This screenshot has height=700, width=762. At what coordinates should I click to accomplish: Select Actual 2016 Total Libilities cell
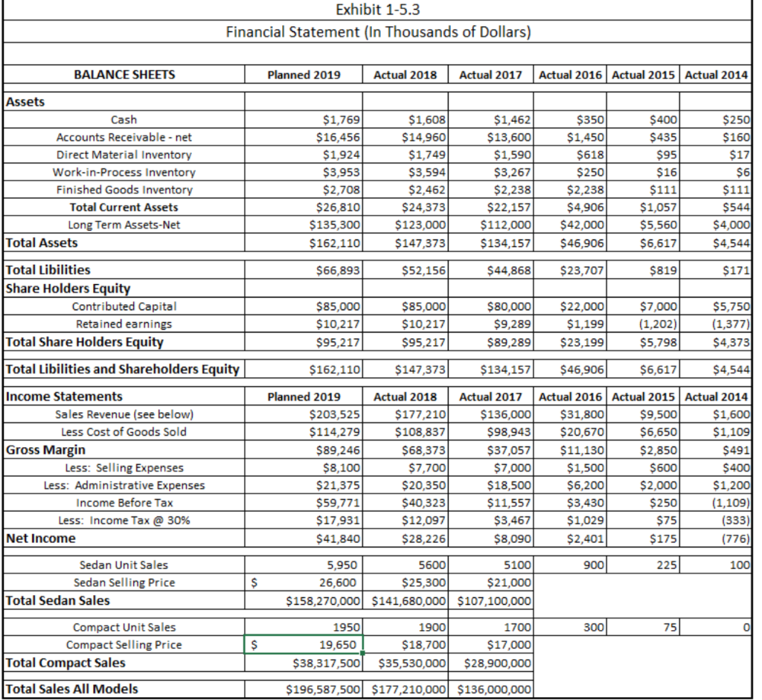click(x=570, y=269)
